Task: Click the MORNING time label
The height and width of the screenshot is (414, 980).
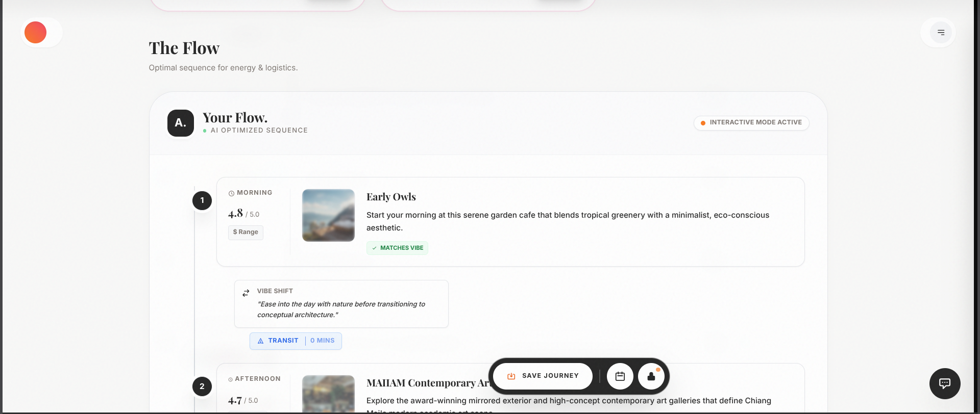Action: pyautogui.click(x=255, y=193)
